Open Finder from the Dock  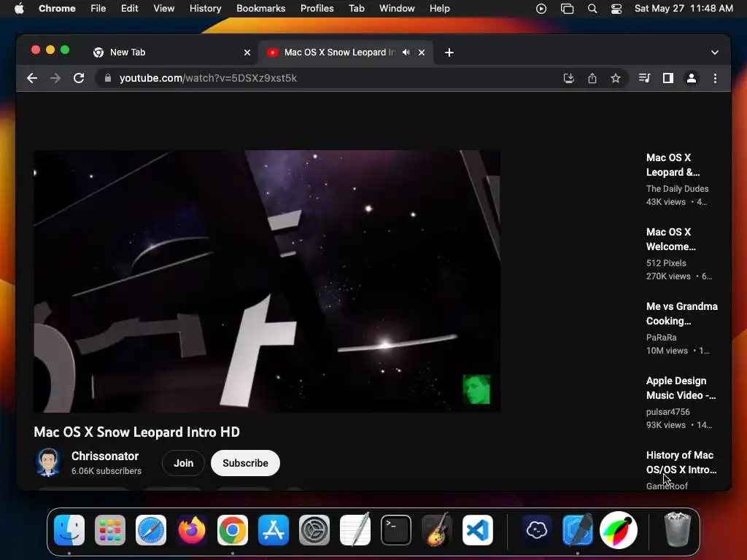[x=69, y=530]
